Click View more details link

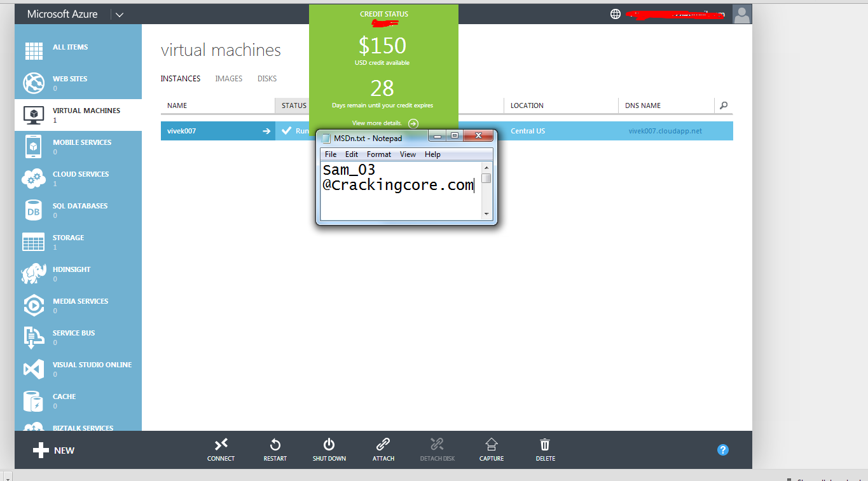377,123
